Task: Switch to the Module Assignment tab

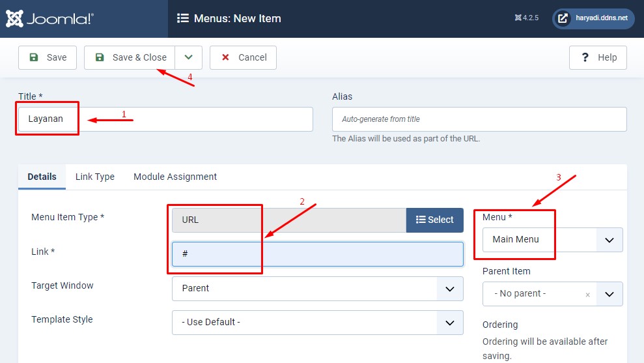Action: pos(175,177)
